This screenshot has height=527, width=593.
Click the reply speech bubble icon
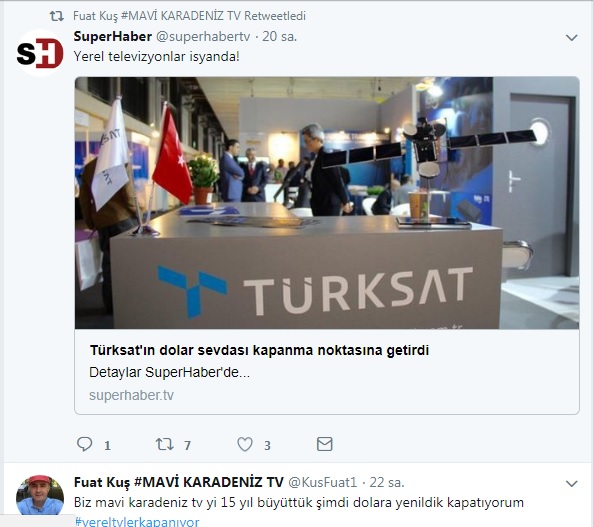click(84, 444)
